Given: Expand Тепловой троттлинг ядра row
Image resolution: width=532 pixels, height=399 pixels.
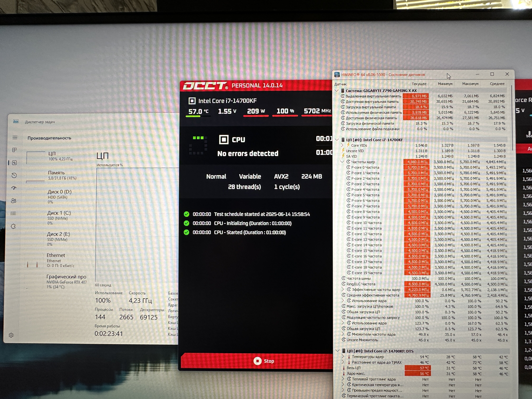Looking at the screenshot, I should [343, 379].
